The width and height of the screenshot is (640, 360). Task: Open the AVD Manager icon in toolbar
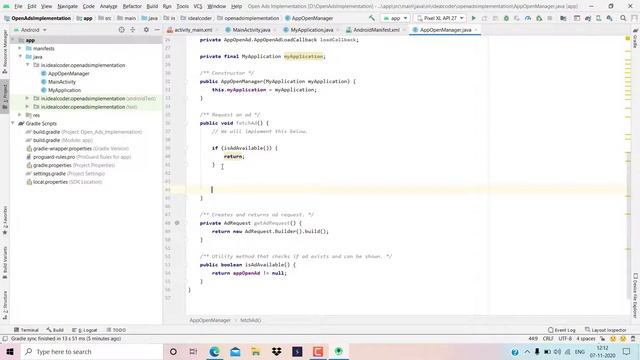tap(598, 18)
